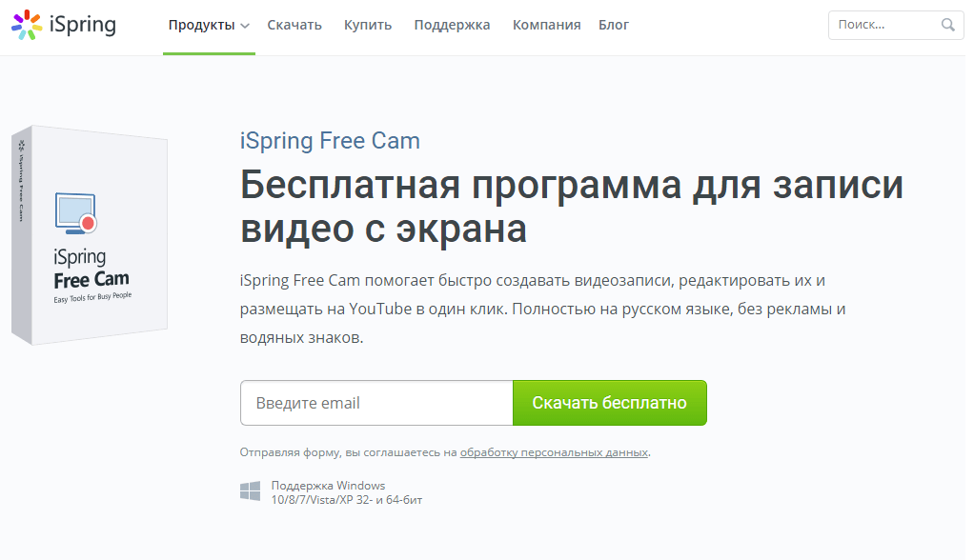Open the Поддержка section
The height and width of the screenshot is (560, 974).
[x=452, y=25]
